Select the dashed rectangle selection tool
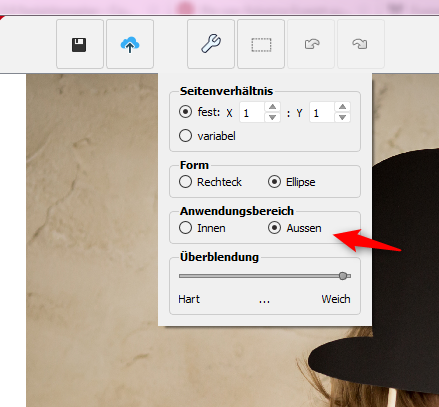The height and width of the screenshot is (407, 439). pos(261,44)
